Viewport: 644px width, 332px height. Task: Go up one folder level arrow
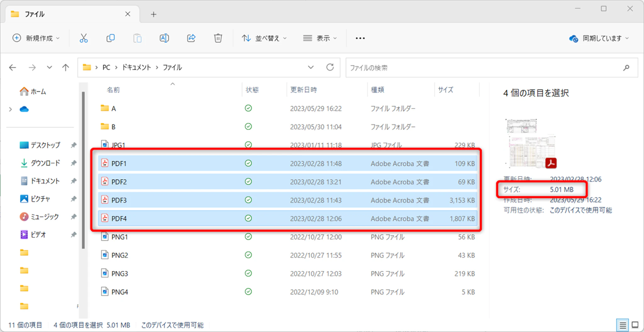coord(65,68)
